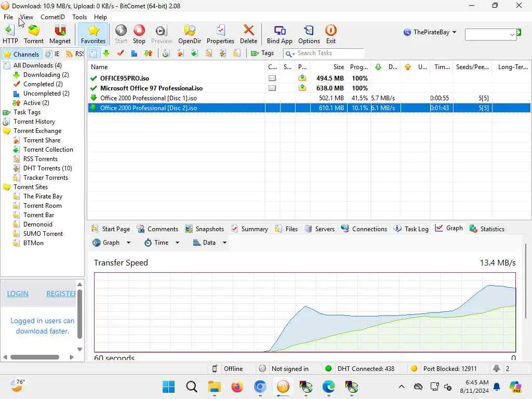The width and height of the screenshot is (532, 399).
Task: Sort by the Size column header
Action: click(x=328, y=67)
